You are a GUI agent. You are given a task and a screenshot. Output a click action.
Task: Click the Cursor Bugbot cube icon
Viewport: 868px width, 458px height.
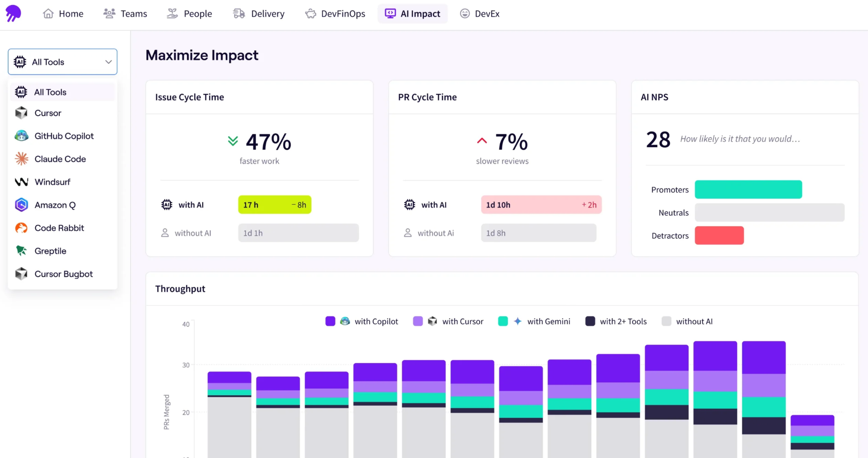(22, 274)
